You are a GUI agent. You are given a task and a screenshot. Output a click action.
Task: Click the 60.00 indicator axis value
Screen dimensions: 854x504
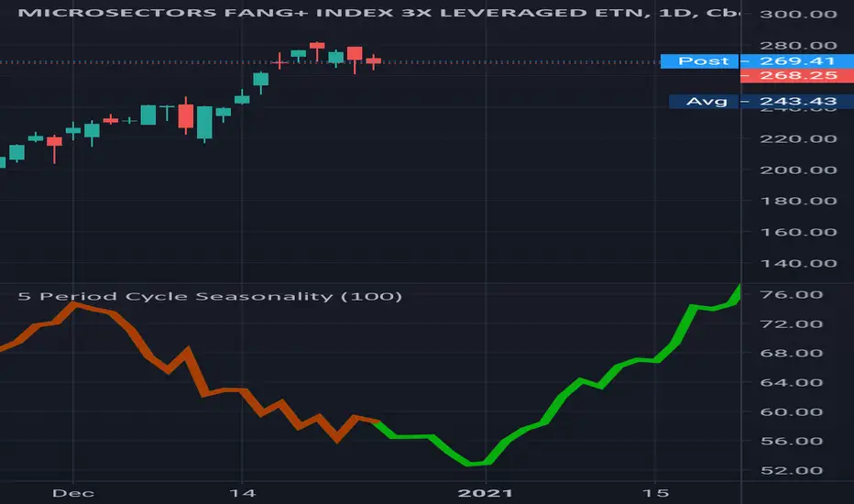tap(791, 412)
